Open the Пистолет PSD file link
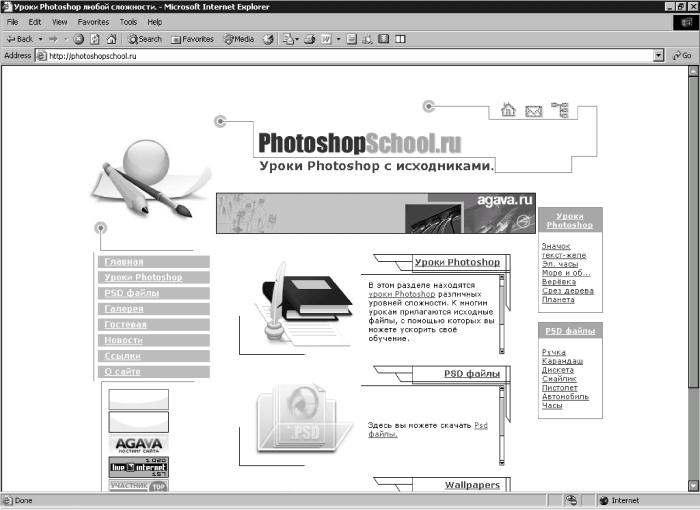700x510 pixels. 559,388
